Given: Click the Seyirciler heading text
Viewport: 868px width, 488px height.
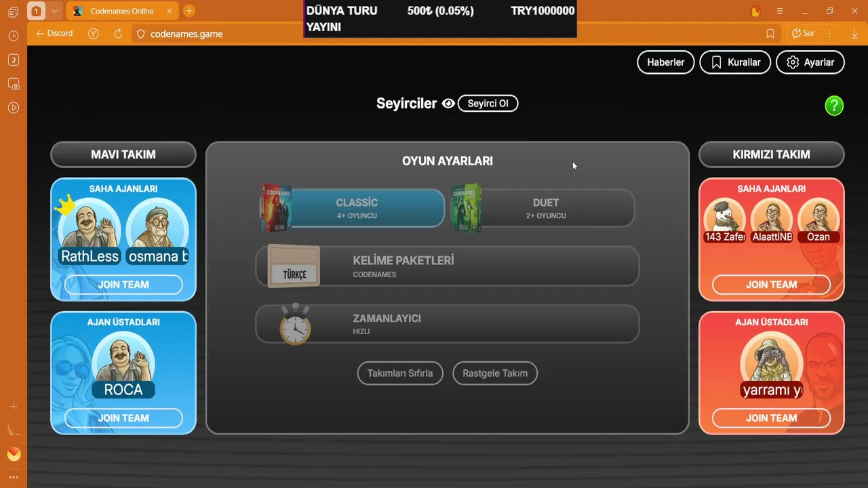Looking at the screenshot, I should (406, 104).
